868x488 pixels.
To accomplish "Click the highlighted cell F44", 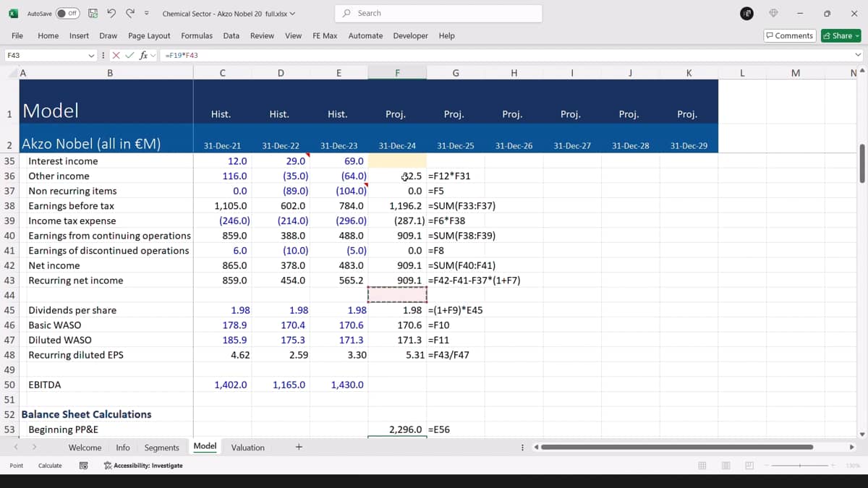I will (397, 295).
